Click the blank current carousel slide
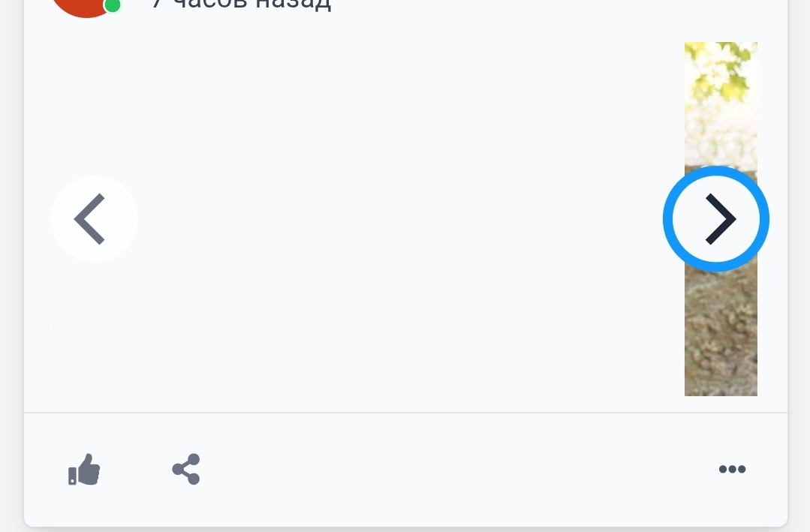 (375, 219)
